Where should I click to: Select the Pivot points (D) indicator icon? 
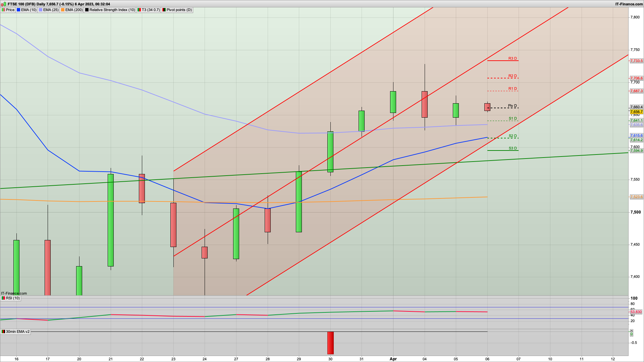pos(164,10)
